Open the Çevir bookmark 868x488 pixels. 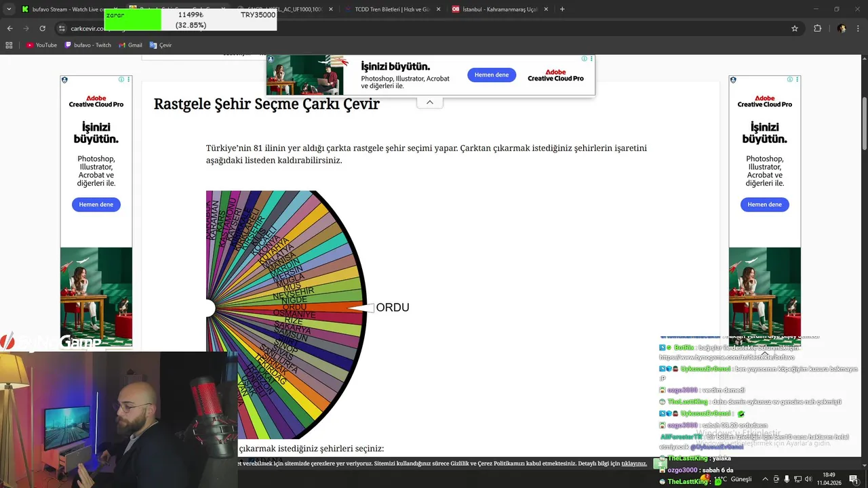tap(161, 45)
